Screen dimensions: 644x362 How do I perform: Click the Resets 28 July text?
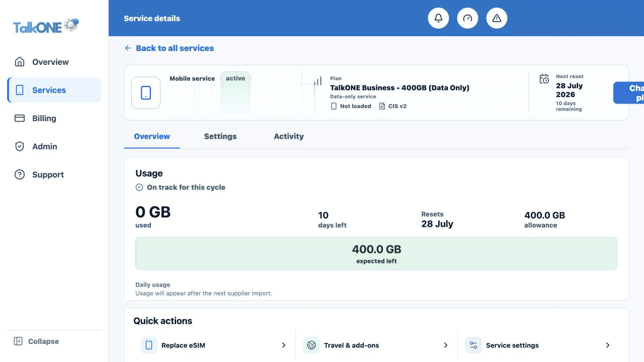[437, 220]
